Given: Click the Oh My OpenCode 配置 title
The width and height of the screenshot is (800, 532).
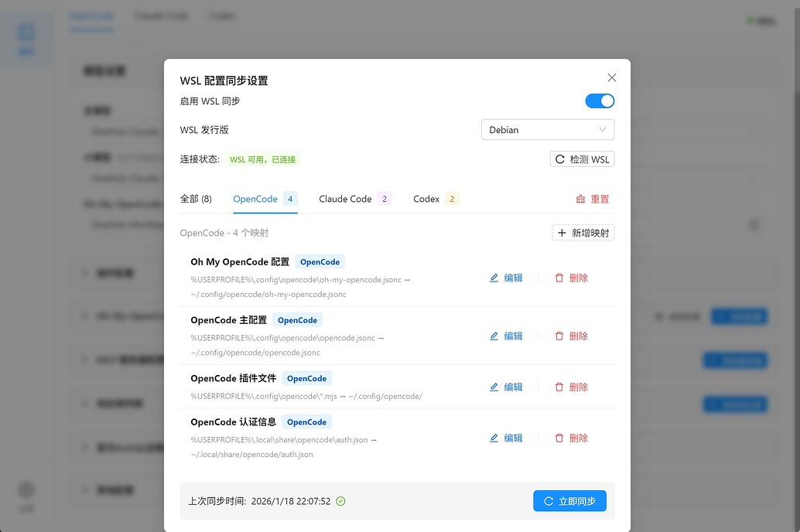Looking at the screenshot, I should tap(240, 261).
